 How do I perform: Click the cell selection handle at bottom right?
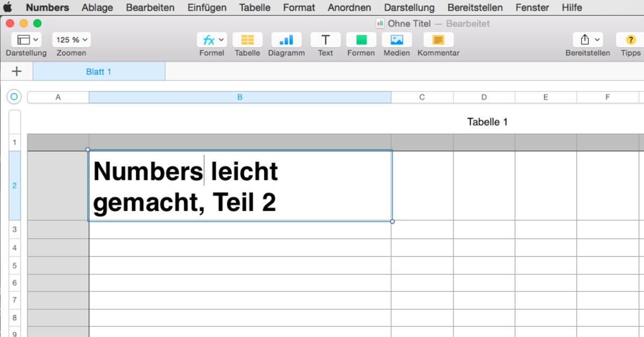392,221
